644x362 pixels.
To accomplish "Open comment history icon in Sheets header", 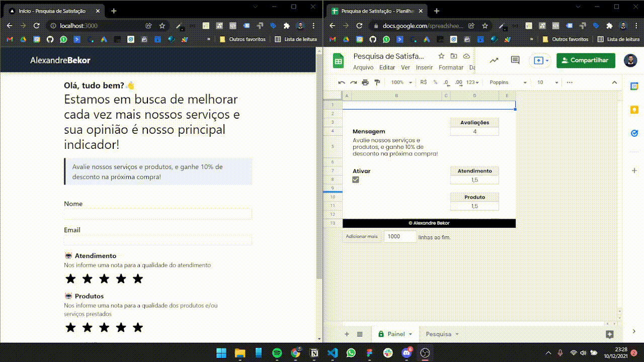I will 515,60.
